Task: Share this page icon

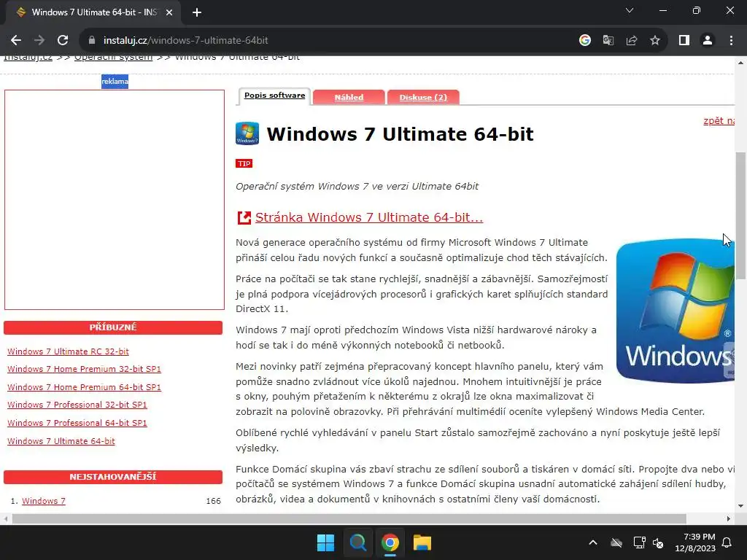Action: 632,41
